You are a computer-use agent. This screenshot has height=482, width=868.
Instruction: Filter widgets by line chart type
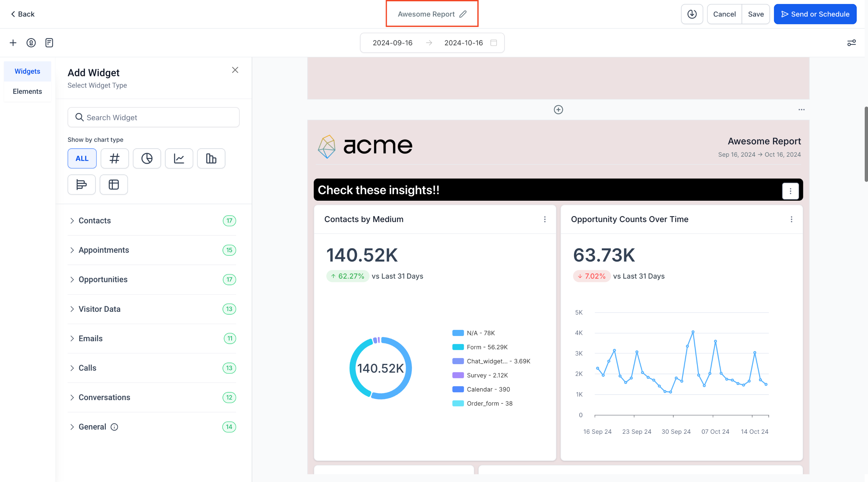[x=179, y=159]
